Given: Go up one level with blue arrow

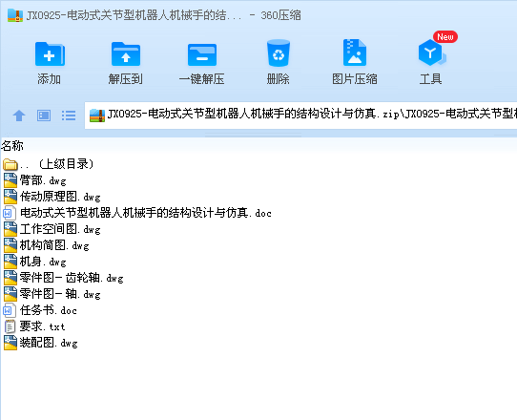Looking at the screenshot, I should pyautogui.click(x=19, y=115).
